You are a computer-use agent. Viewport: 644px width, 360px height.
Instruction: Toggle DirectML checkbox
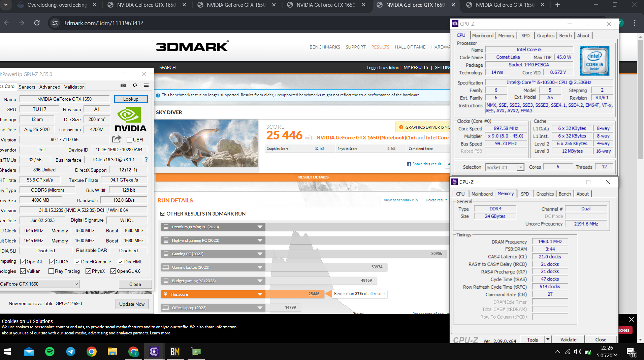tap(121, 262)
